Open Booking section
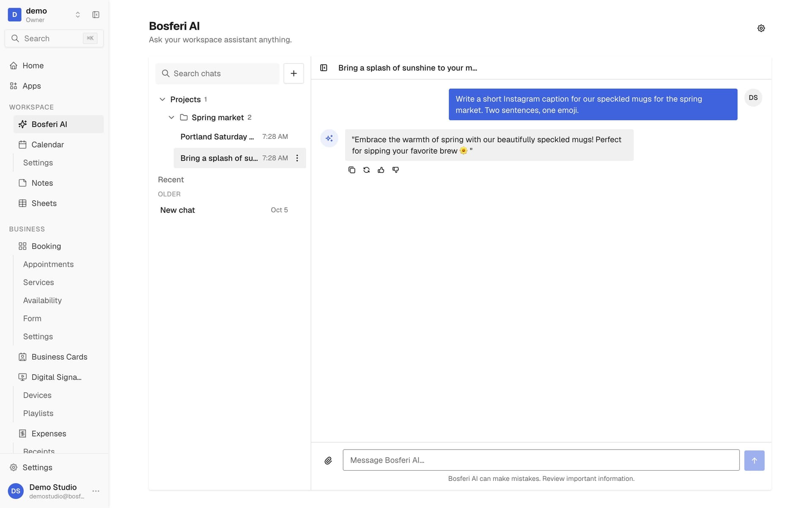This screenshot has width=812, height=508. 58,246
